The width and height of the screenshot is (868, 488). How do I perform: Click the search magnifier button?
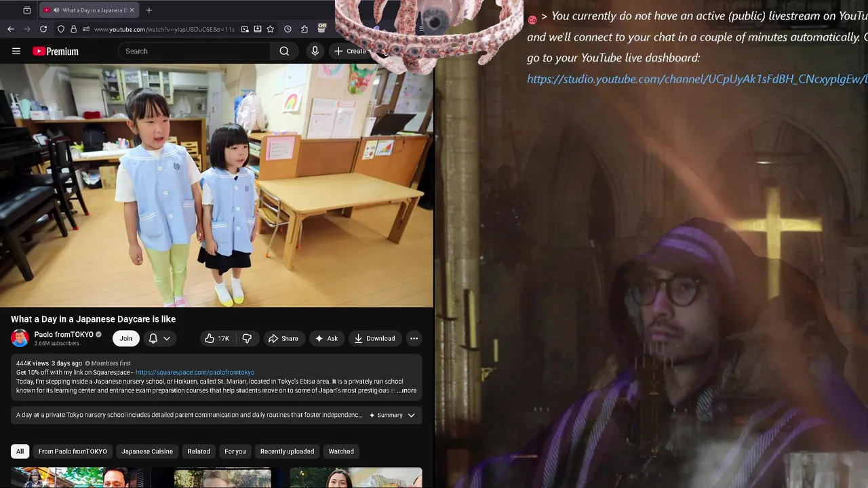point(284,51)
